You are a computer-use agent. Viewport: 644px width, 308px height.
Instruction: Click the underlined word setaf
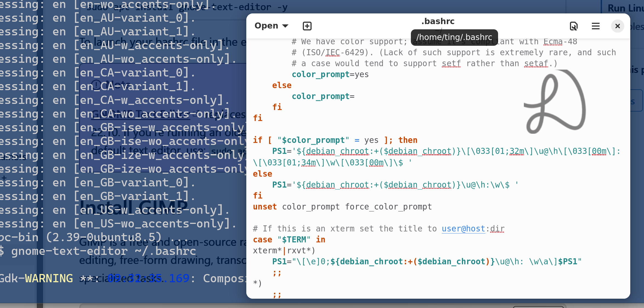[536, 64]
